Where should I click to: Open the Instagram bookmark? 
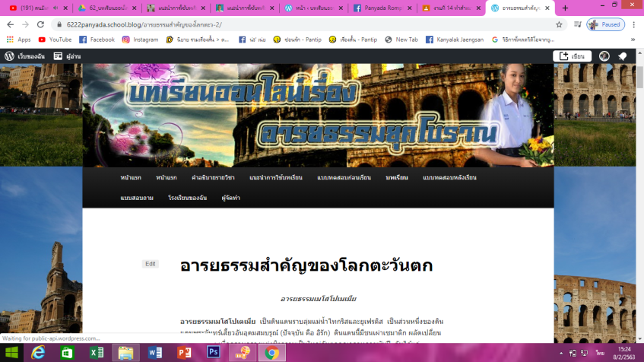(x=140, y=40)
